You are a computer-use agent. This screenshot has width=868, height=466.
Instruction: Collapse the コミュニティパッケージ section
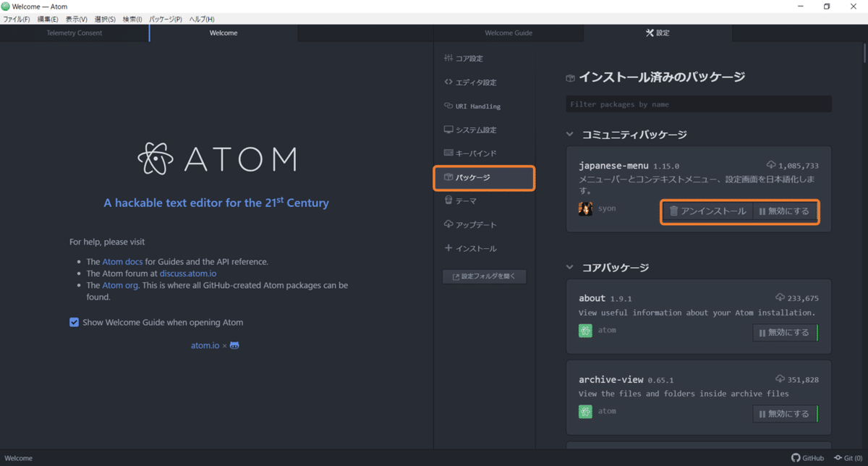[x=570, y=135]
